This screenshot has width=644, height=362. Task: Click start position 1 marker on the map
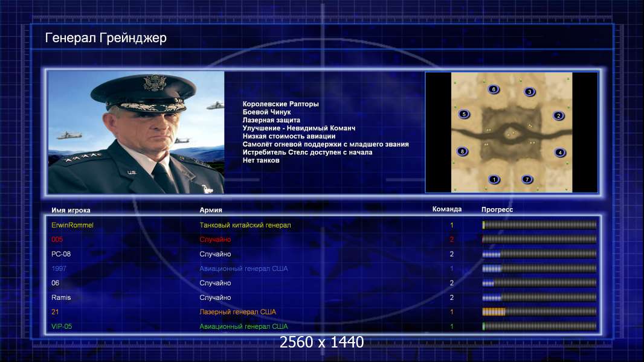tap(494, 179)
